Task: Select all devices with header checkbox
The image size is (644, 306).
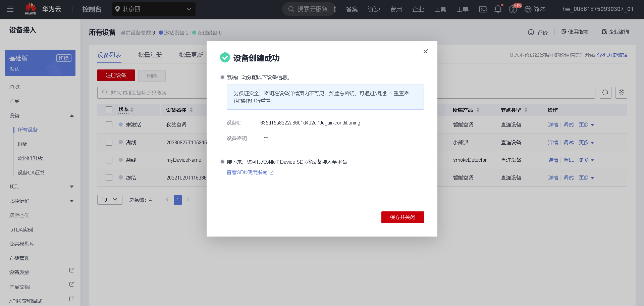Action: pyautogui.click(x=109, y=109)
